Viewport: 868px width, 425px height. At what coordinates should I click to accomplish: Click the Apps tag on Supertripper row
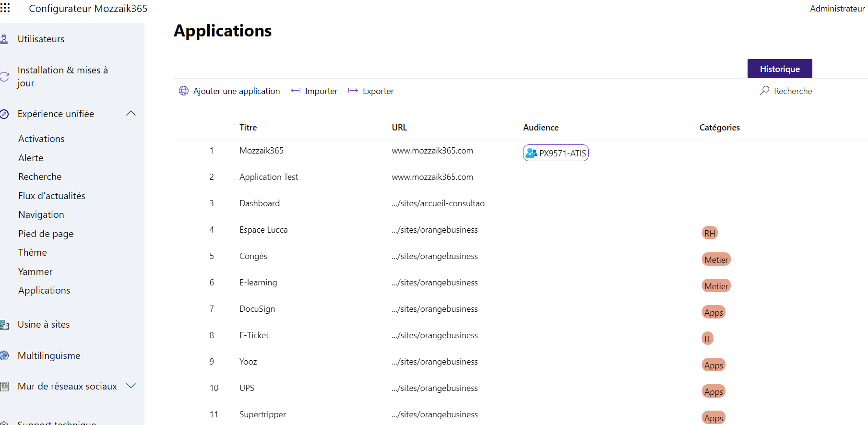pos(713,418)
